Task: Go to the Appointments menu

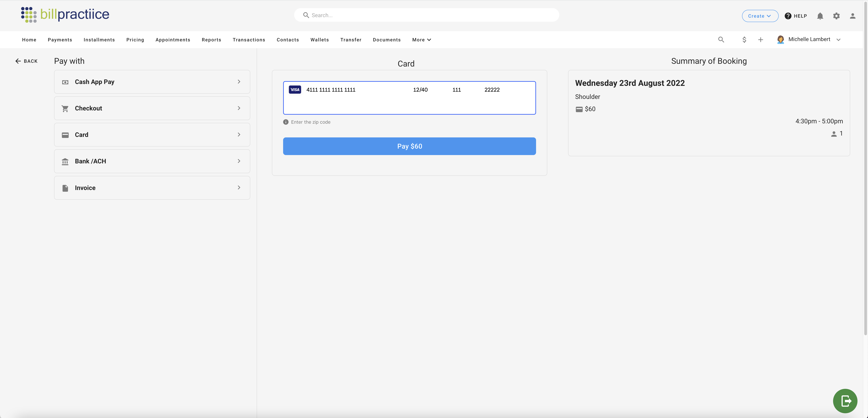Action: [x=173, y=40]
